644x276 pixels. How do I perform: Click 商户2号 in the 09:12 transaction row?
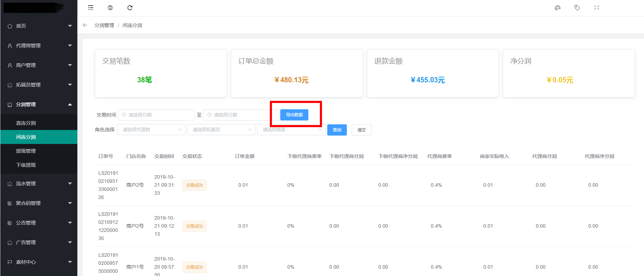[135, 226]
